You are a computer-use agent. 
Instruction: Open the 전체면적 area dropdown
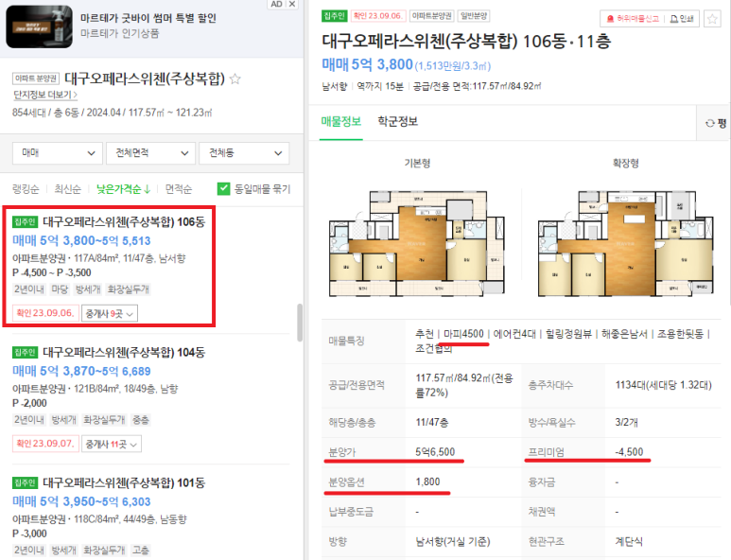pos(151,153)
